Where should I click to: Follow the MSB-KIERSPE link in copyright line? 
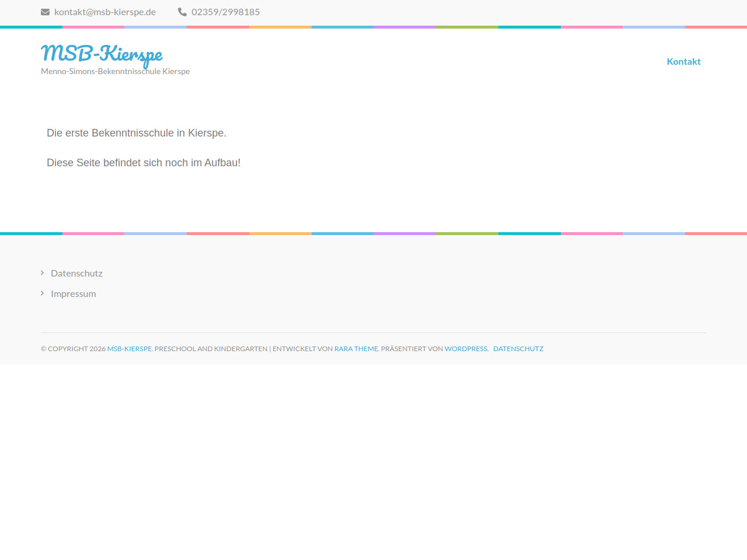pos(129,349)
